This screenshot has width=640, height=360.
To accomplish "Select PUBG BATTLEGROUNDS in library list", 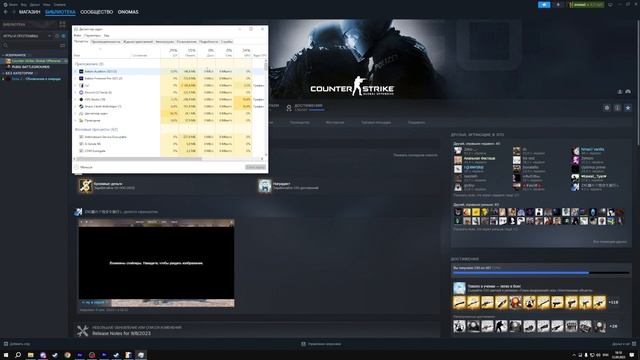I will click(31, 67).
